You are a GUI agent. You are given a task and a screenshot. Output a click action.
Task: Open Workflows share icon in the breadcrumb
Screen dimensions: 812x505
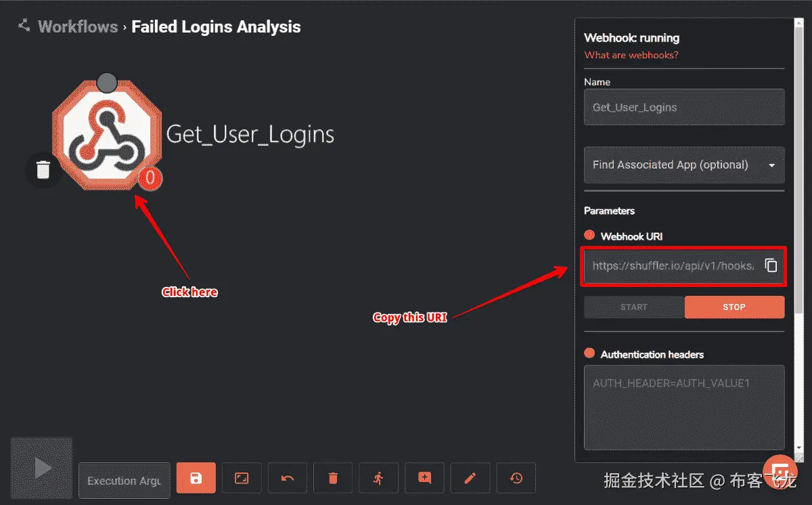24,26
